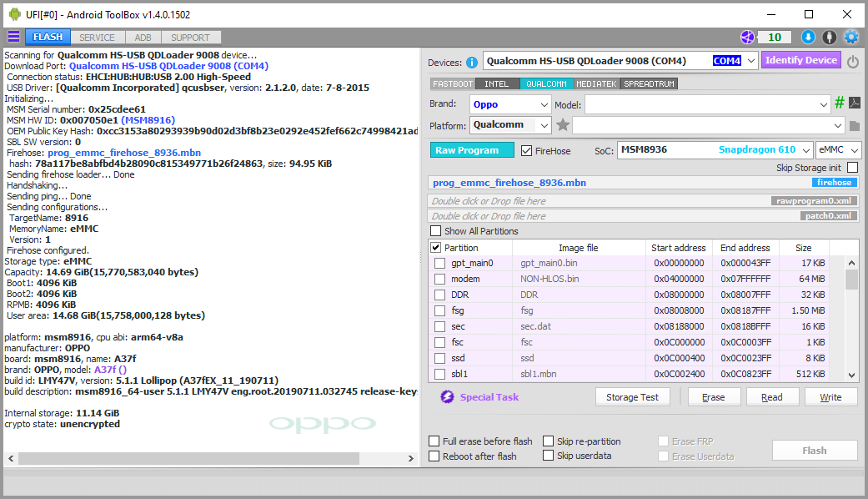868x499 pixels.
Task: Enable Show All Partitions checkbox
Action: pos(435,231)
